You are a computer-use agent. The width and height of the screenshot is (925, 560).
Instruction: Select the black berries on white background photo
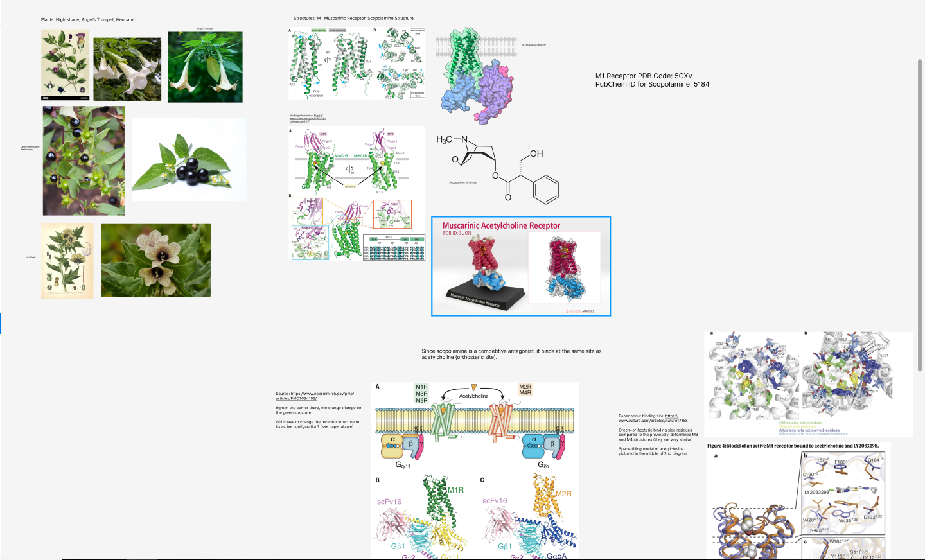189,159
